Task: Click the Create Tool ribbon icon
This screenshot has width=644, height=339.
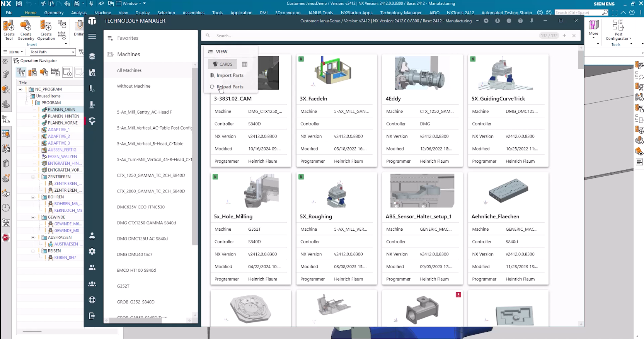Action: [9, 31]
